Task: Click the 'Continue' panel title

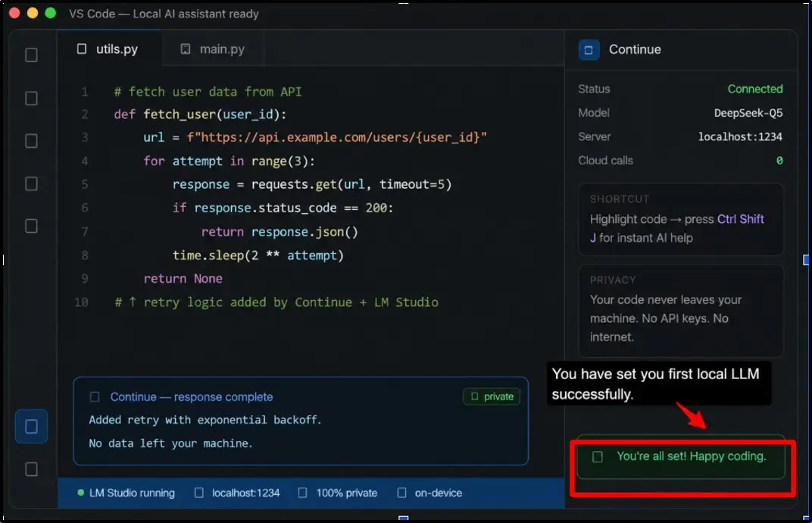Action: 635,49
